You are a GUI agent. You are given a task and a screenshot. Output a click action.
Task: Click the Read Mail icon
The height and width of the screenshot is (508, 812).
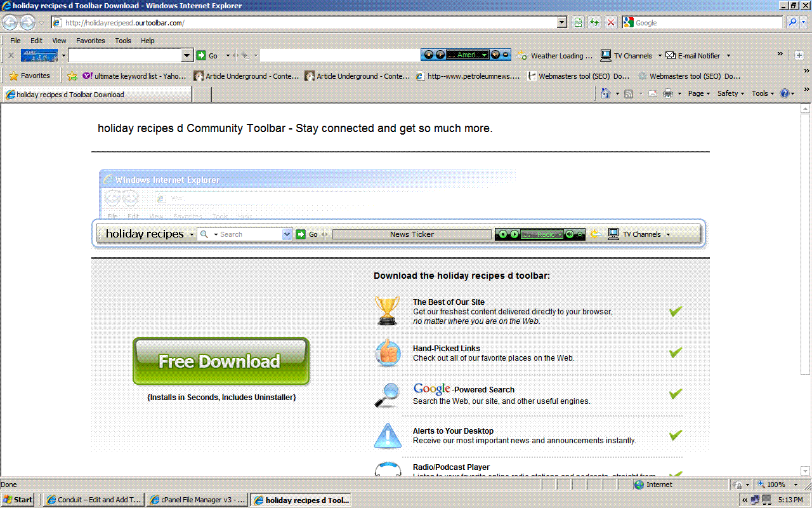coord(652,93)
